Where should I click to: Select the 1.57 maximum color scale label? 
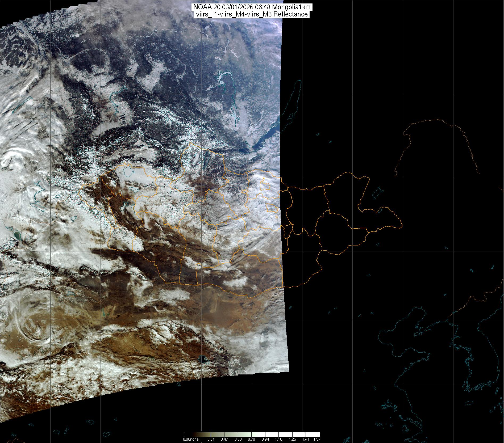coord(317,439)
